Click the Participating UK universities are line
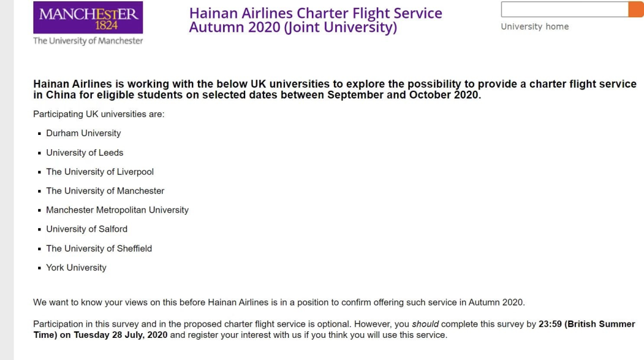Viewport: 644px width, 360px height. click(x=98, y=114)
